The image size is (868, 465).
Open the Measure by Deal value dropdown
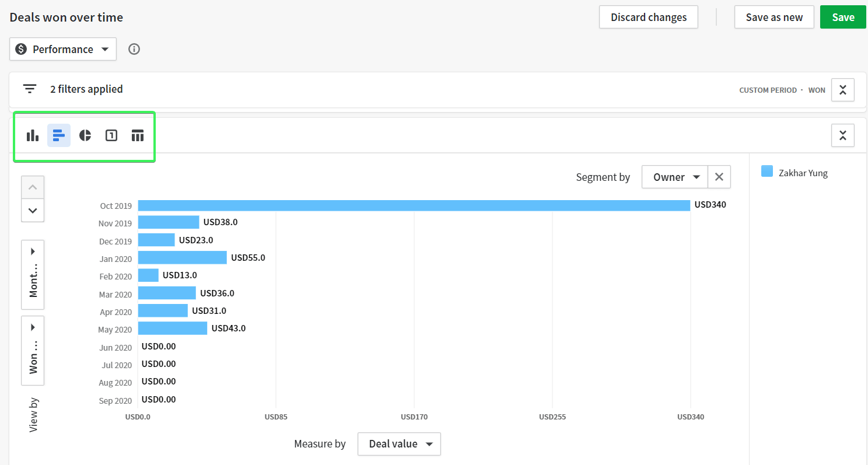pyautogui.click(x=399, y=444)
